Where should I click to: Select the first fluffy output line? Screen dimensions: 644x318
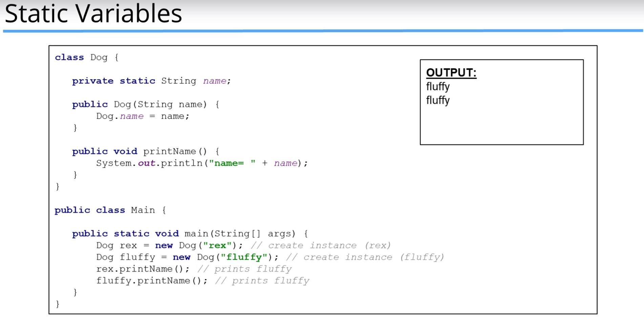[437, 87]
